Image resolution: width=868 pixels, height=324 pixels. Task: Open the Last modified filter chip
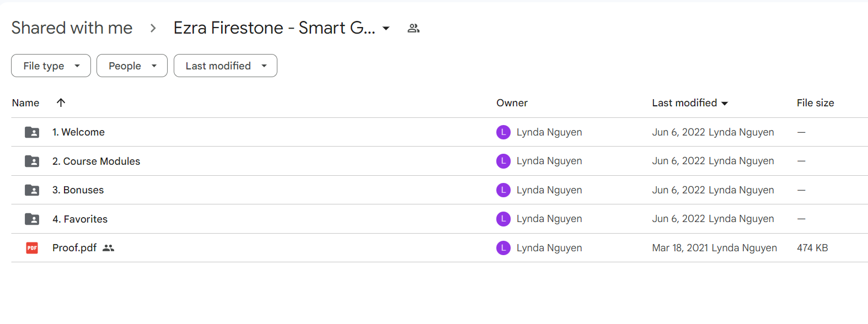(226, 66)
